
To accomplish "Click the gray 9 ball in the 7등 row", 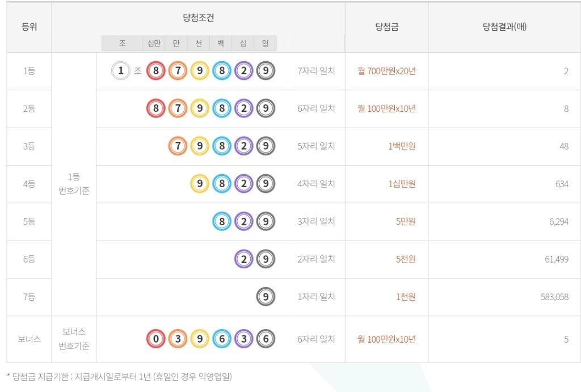I will pos(266,297).
